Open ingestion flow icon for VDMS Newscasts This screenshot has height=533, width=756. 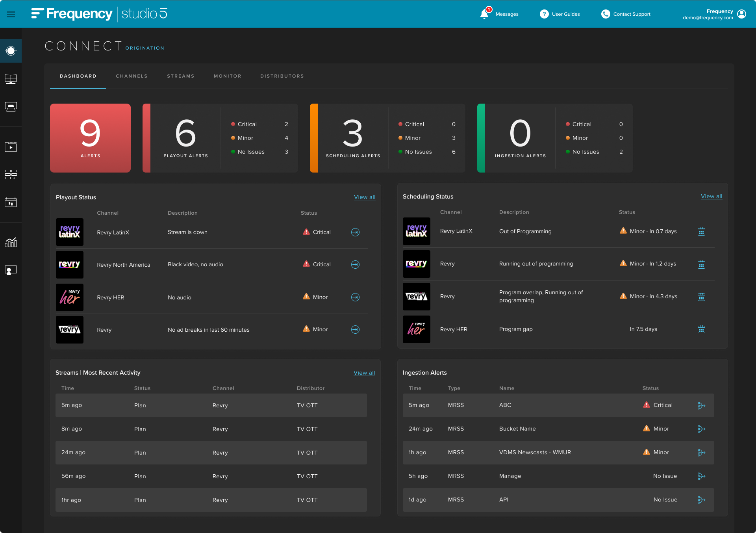click(701, 453)
